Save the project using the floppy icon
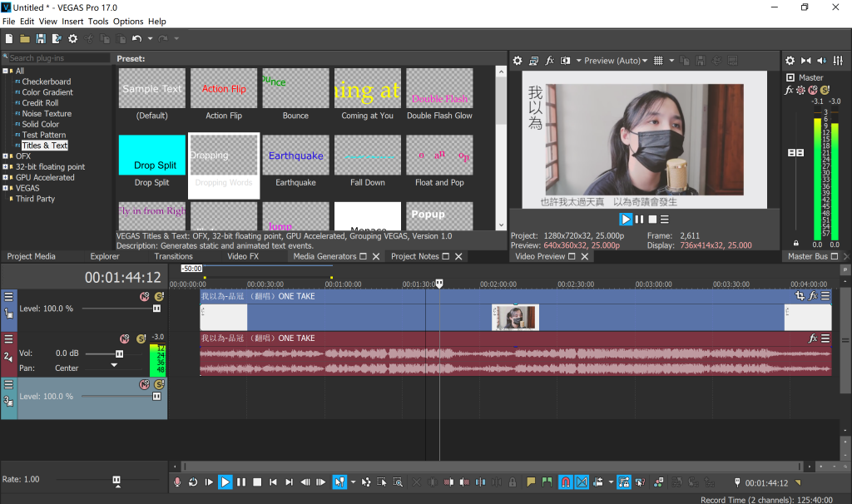The width and height of the screenshot is (852, 504). click(x=41, y=38)
